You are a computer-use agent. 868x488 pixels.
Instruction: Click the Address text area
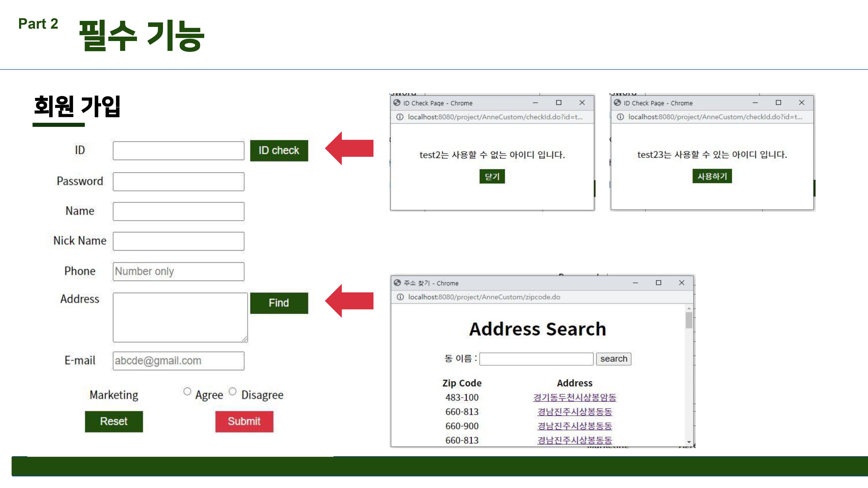[180, 318]
